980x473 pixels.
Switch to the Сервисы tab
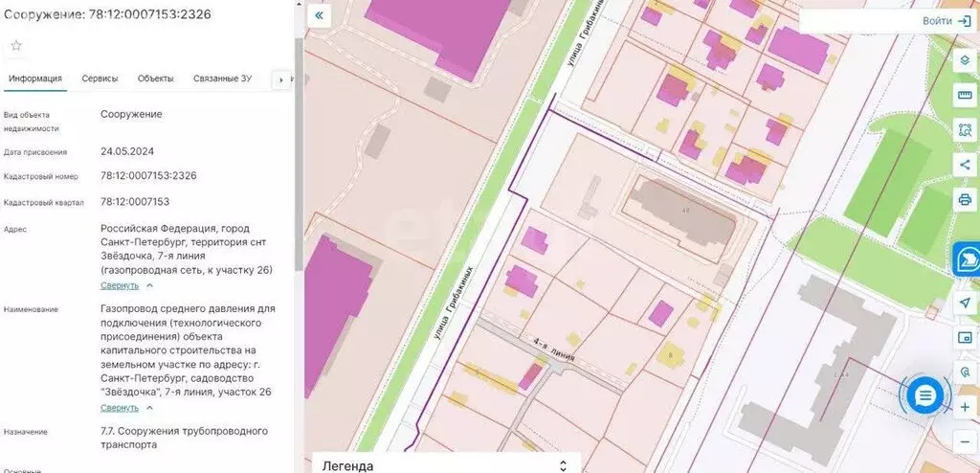pos(100,79)
